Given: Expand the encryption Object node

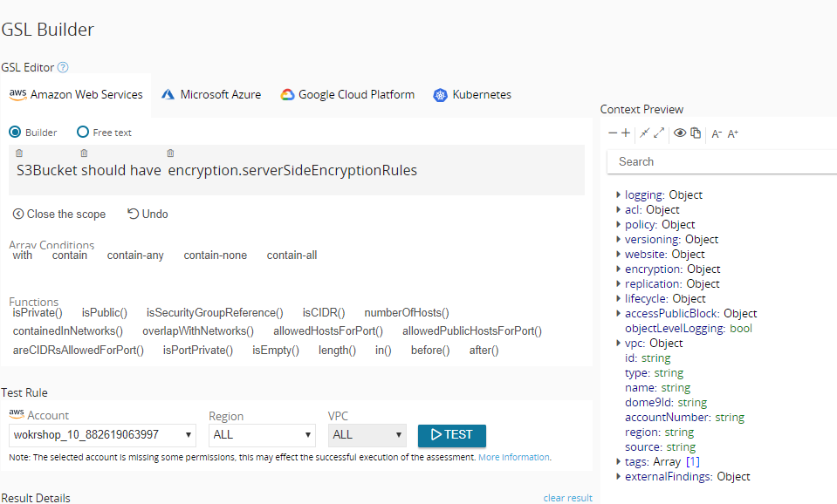Looking at the screenshot, I should [x=618, y=269].
